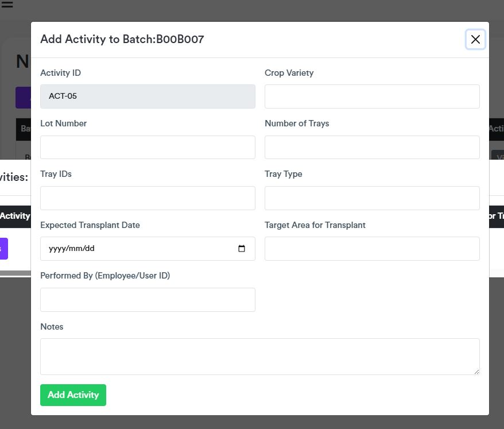504x429 pixels.
Task: Grab the Notes textarea resize handle
Action: (x=476, y=371)
